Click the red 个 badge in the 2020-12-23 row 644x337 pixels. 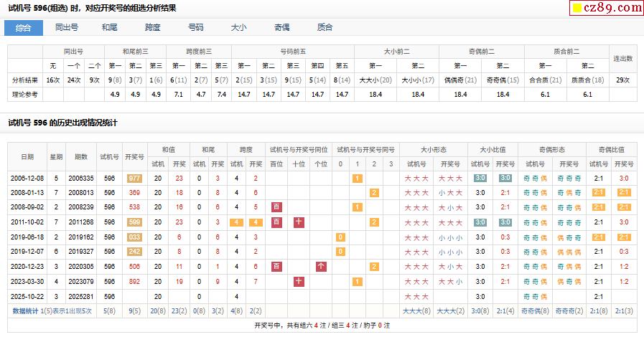coord(321,267)
